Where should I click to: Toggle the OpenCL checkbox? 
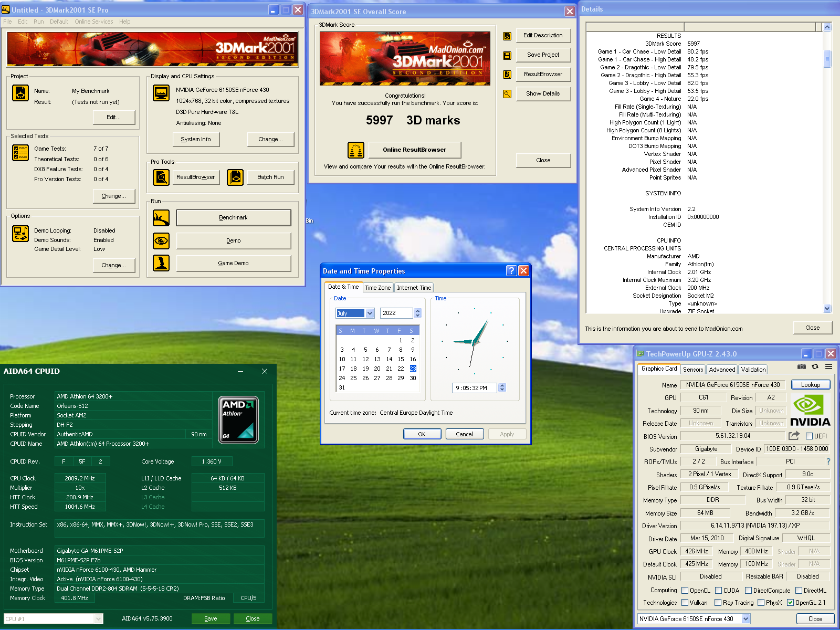[685, 591]
